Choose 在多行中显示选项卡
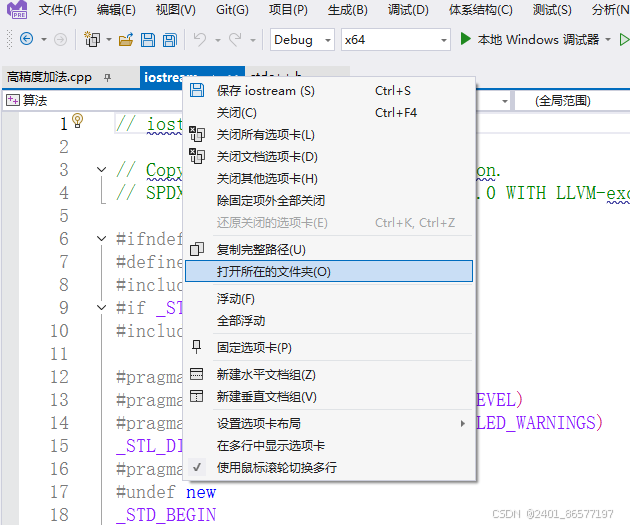Viewport: 630px width, 525px height. point(329,445)
